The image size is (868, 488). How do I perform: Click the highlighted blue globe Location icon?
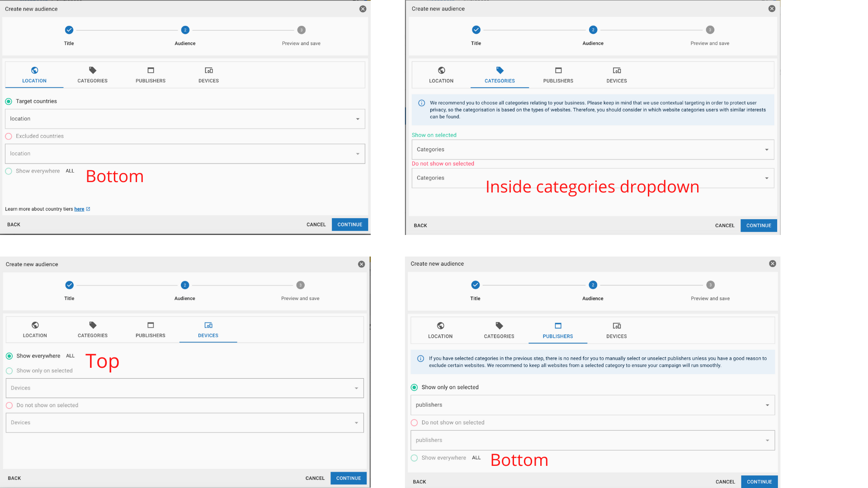(x=34, y=70)
